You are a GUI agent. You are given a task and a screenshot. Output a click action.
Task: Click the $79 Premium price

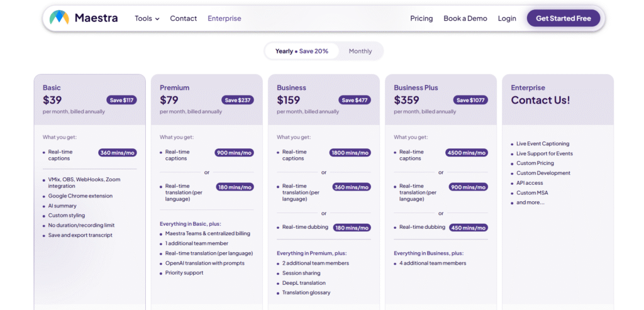[169, 100]
